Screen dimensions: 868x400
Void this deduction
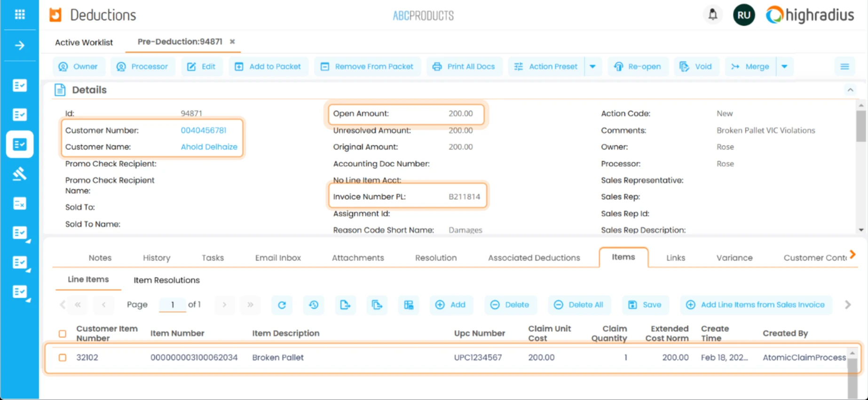click(x=696, y=67)
